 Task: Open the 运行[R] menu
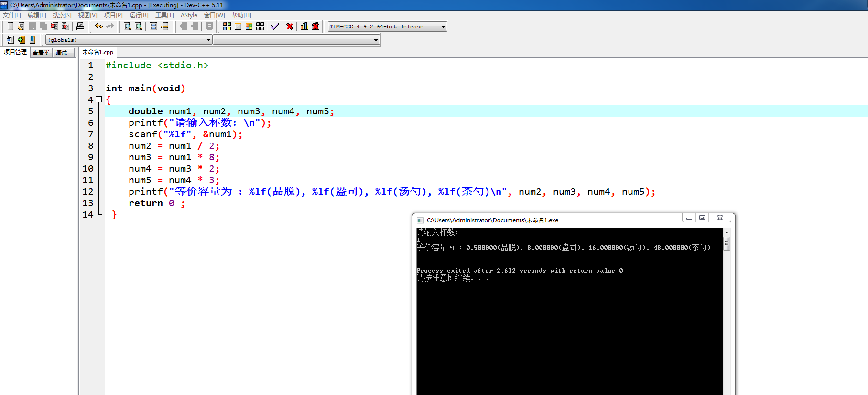tap(139, 15)
